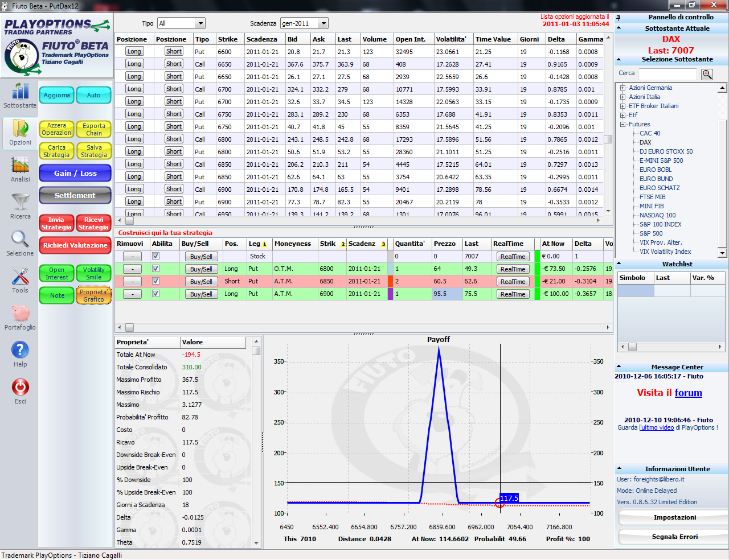729x560 pixels.
Task: Click the search magnifier next to Cerca
Action: pyautogui.click(x=707, y=75)
